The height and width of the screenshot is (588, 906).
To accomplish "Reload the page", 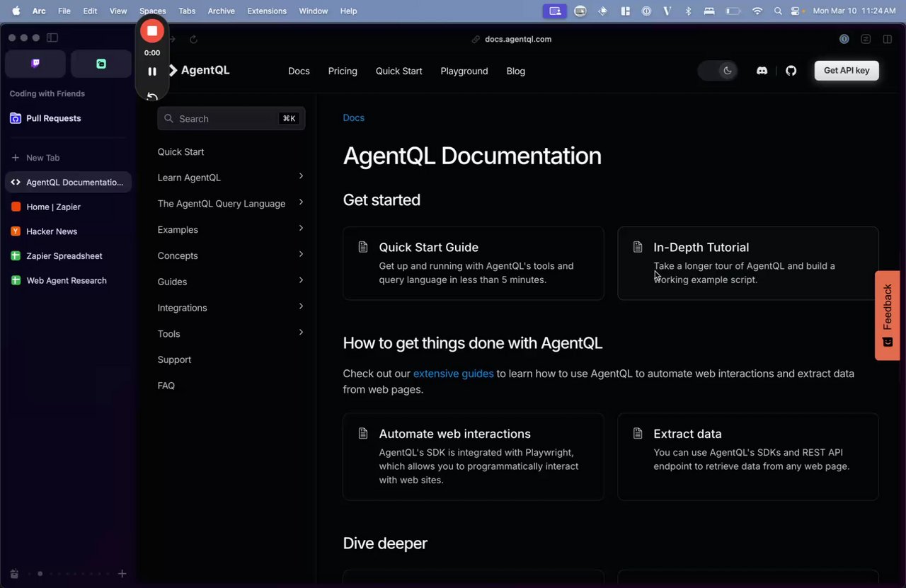I will [193, 40].
